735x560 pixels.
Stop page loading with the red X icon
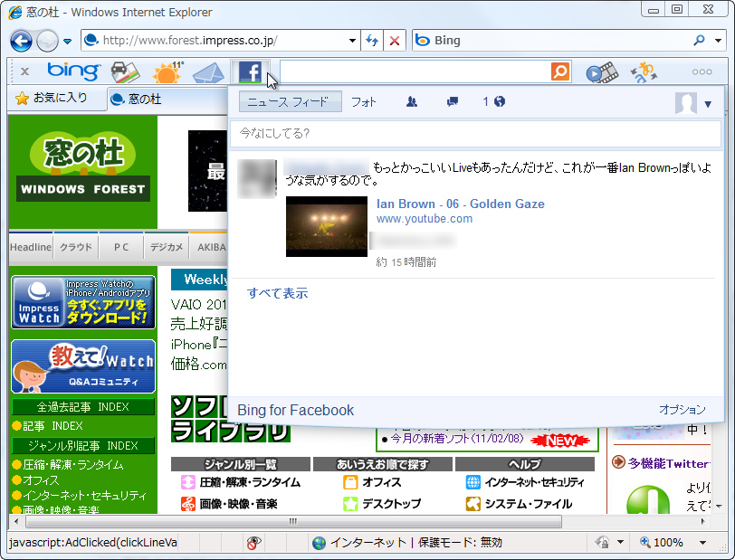394,41
